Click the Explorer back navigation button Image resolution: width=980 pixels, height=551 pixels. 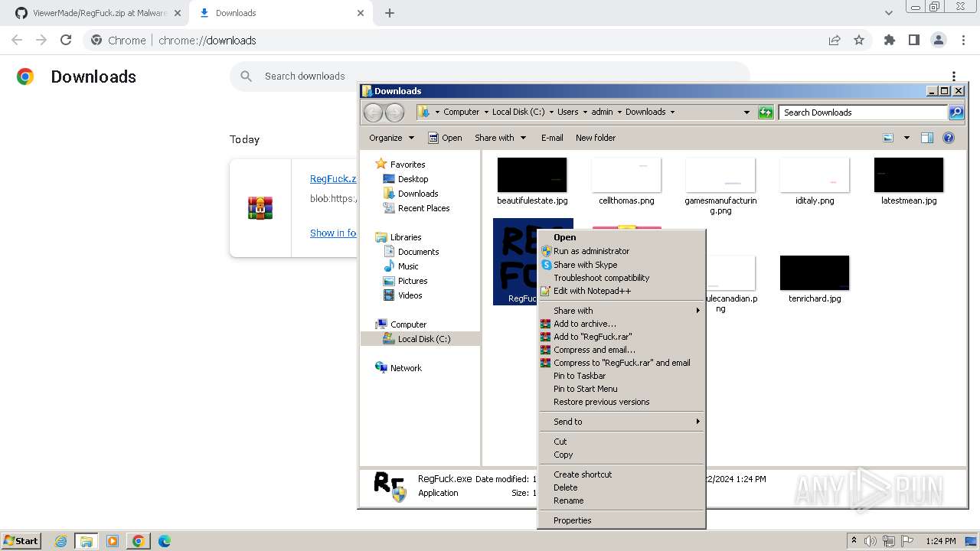click(373, 112)
